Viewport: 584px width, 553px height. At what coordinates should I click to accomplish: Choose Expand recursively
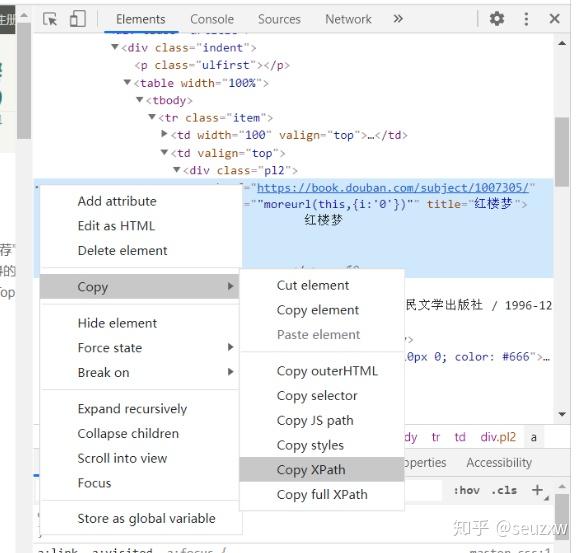[132, 409]
